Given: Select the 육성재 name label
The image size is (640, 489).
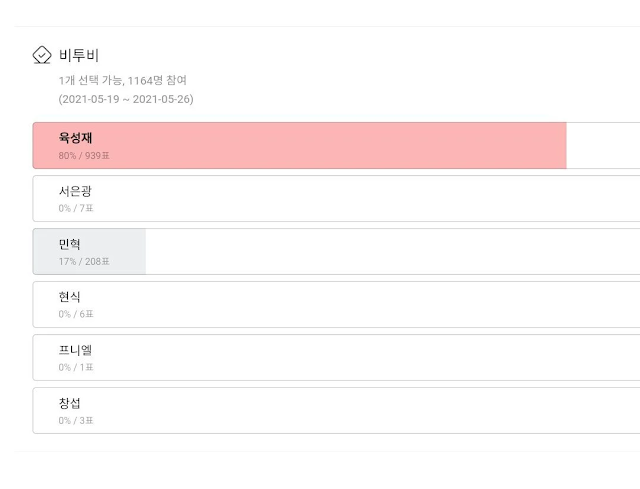Looking at the screenshot, I should point(76,138).
